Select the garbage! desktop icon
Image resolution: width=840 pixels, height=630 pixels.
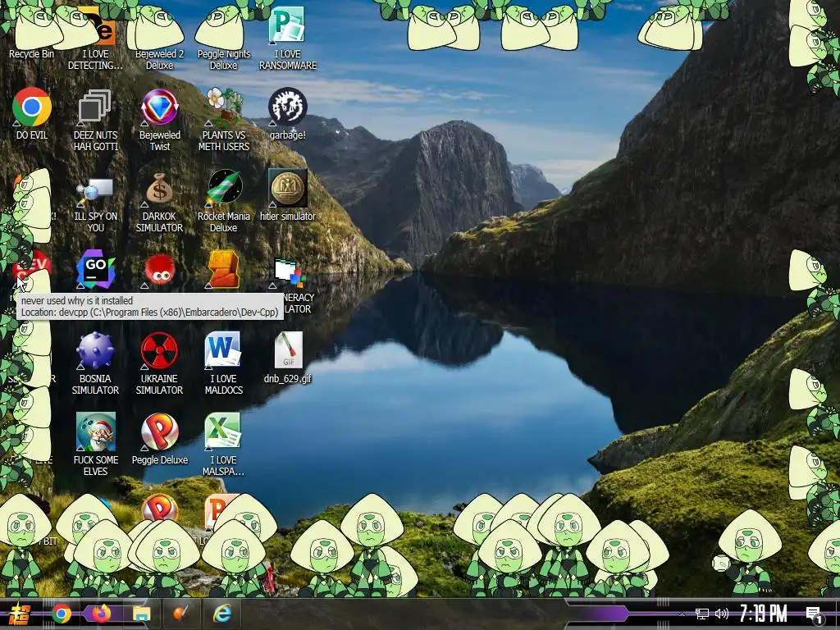click(288, 113)
